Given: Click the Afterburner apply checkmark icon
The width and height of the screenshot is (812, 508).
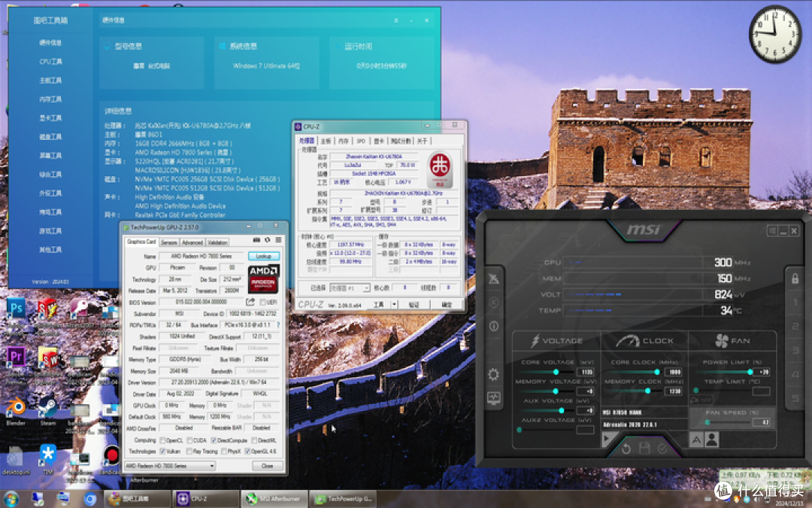Looking at the screenshot, I should point(662,449).
